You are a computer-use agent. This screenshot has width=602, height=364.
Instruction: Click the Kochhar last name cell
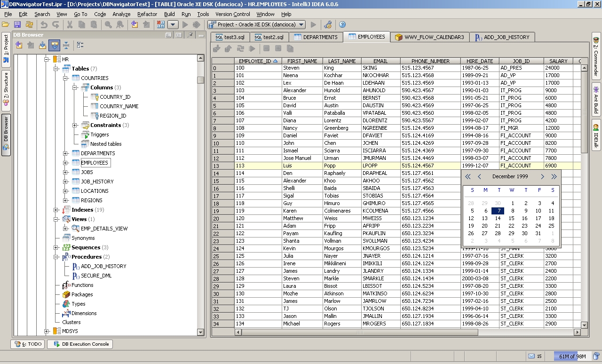(342, 75)
